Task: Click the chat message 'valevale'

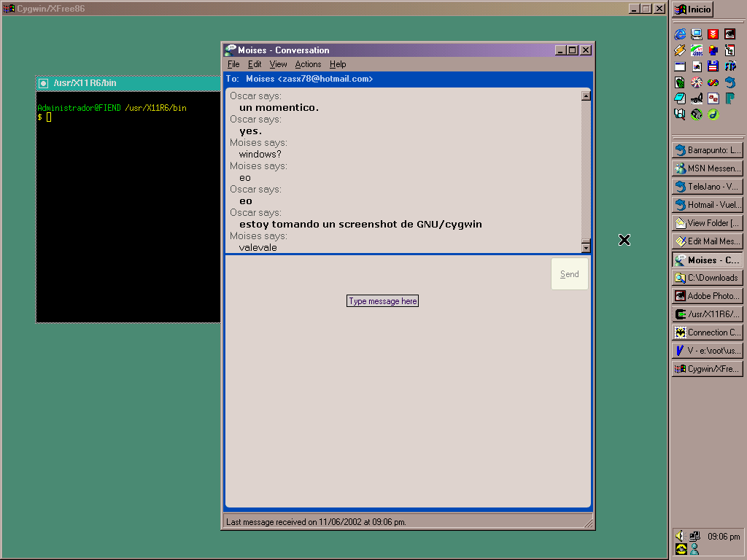Action: [258, 248]
